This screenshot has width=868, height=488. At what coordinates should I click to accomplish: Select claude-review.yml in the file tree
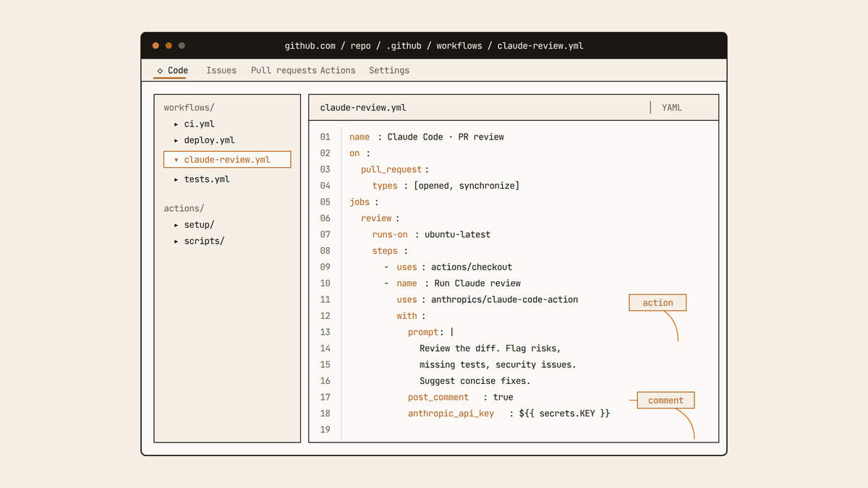(x=227, y=160)
